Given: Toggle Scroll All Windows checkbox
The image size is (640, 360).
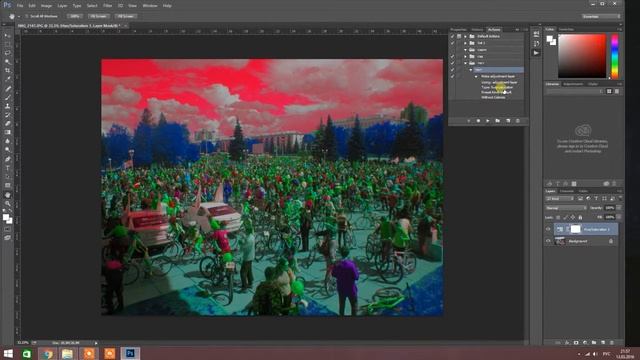Looking at the screenshot, I should click(27, 16).
